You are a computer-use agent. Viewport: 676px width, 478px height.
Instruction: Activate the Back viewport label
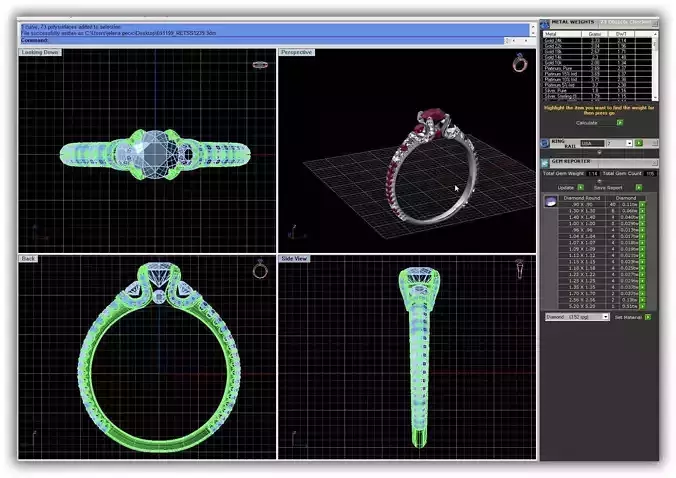click(x=28, y=259)
